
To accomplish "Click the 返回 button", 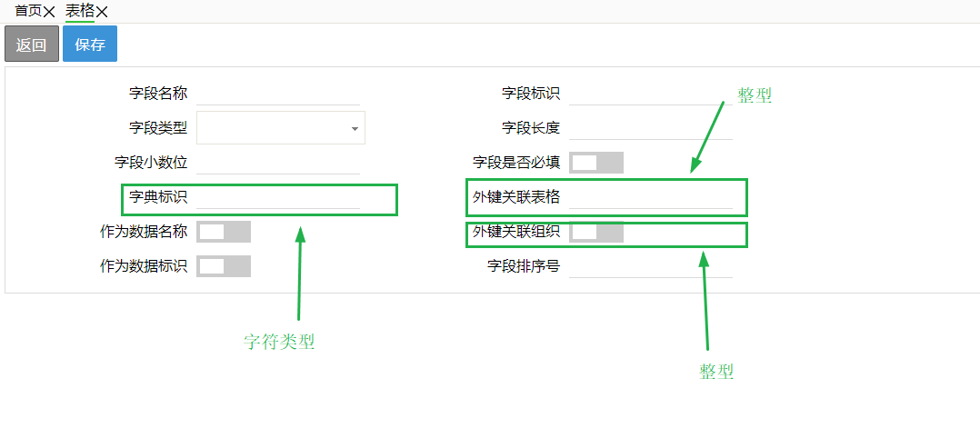I will (x=32, y=45).
